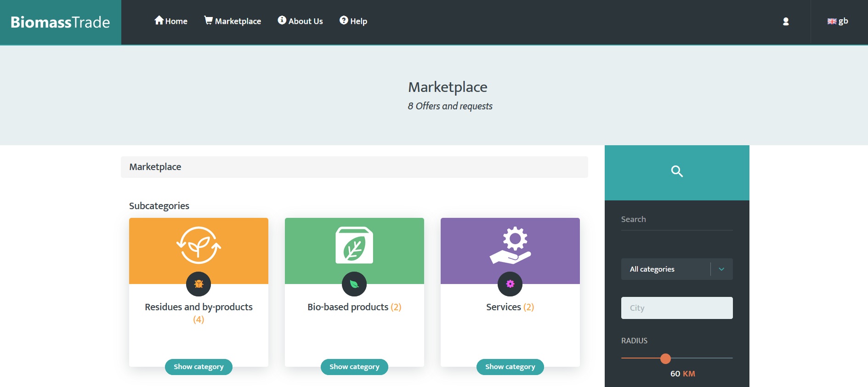This screenshot has height=387, width=868.
Task: Click the recycle plant icon on orange card
Action: tap(199, 245)
